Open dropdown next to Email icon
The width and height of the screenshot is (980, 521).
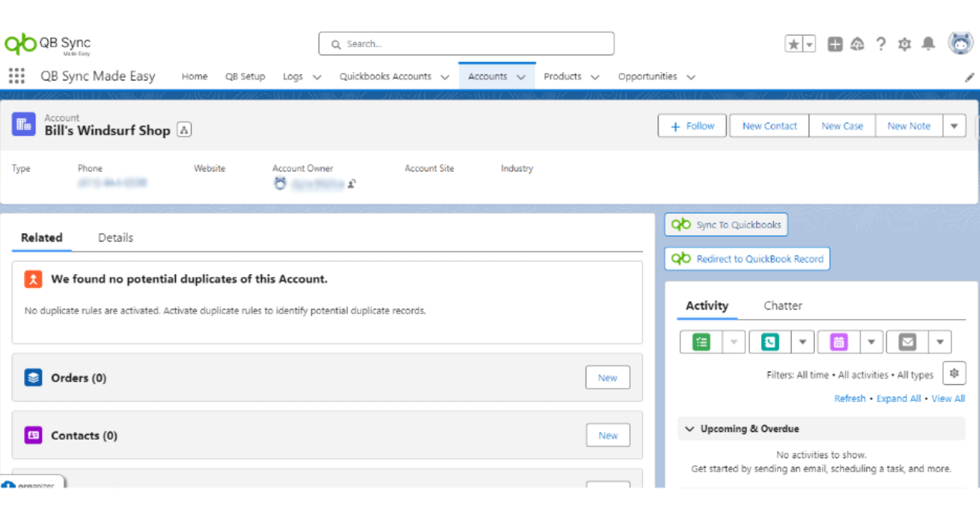(x=940, y=342)
